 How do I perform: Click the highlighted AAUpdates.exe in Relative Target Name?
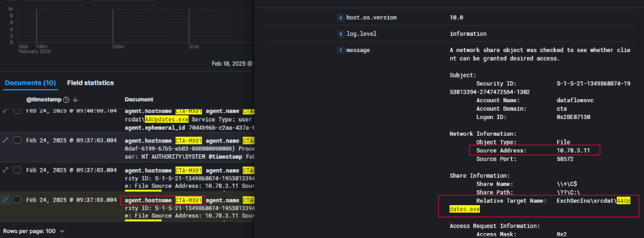pyautogui.click(x=464, y=209)
